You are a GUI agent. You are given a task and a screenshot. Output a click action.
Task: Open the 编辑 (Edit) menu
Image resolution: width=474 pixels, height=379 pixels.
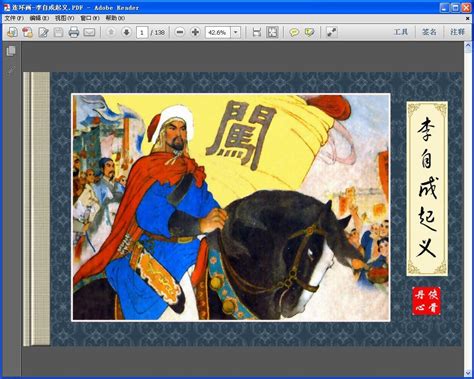(x=39, y=18)
